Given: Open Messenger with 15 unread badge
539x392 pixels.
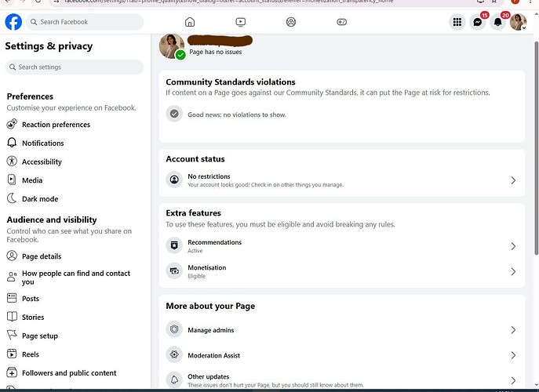Looking at the screenshot, I should point(478,22).
